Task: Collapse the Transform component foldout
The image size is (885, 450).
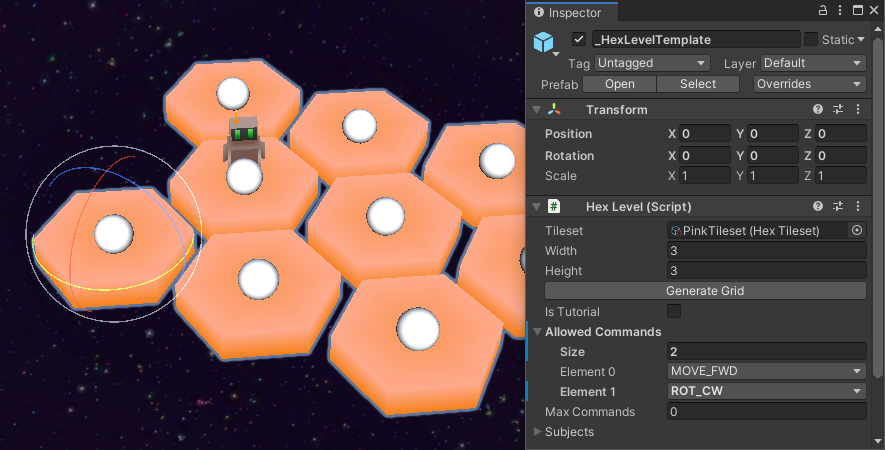Action: pos(537,110)
